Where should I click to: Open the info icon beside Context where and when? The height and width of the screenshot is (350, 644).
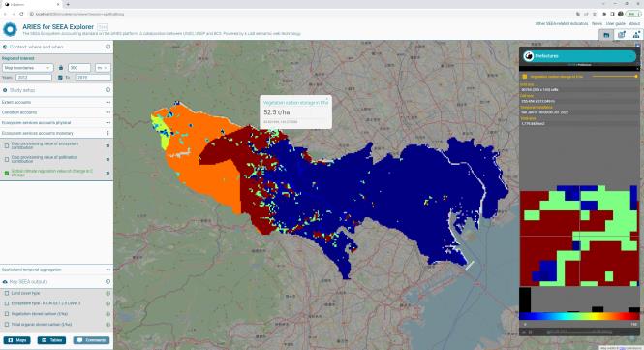107,47
